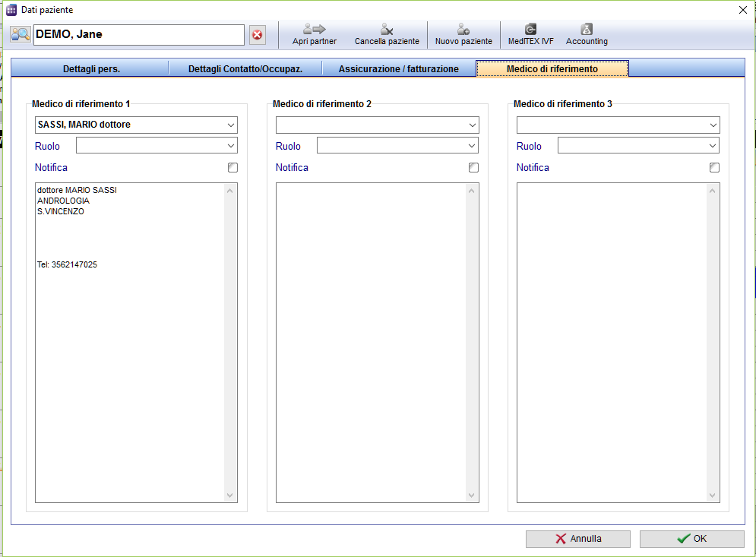This screenshot has width=756, height=557.
Task: Select the 'dottore MARIO SASSI' text line
Action: click(x=77, y=190)
